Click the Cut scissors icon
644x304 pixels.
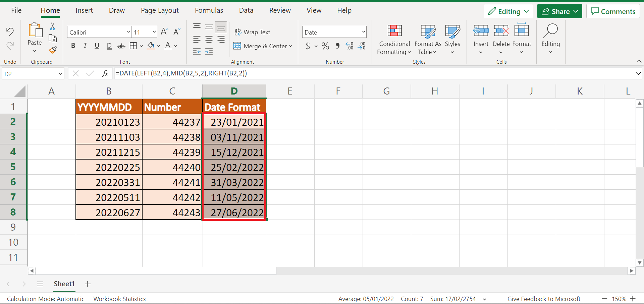point(53,26)
